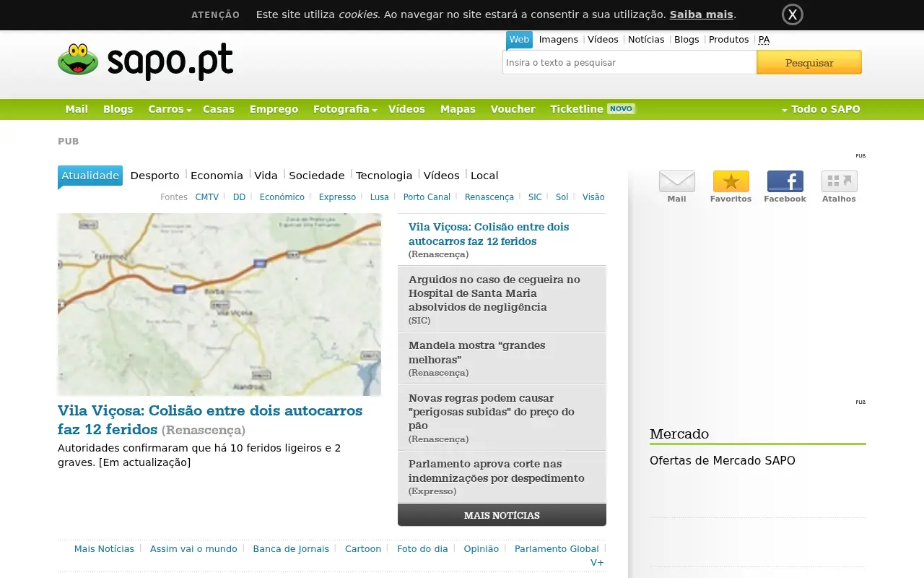Select the Imagens search tab
The width and height of the screenshot is (924, 578).
coord(559,40)
